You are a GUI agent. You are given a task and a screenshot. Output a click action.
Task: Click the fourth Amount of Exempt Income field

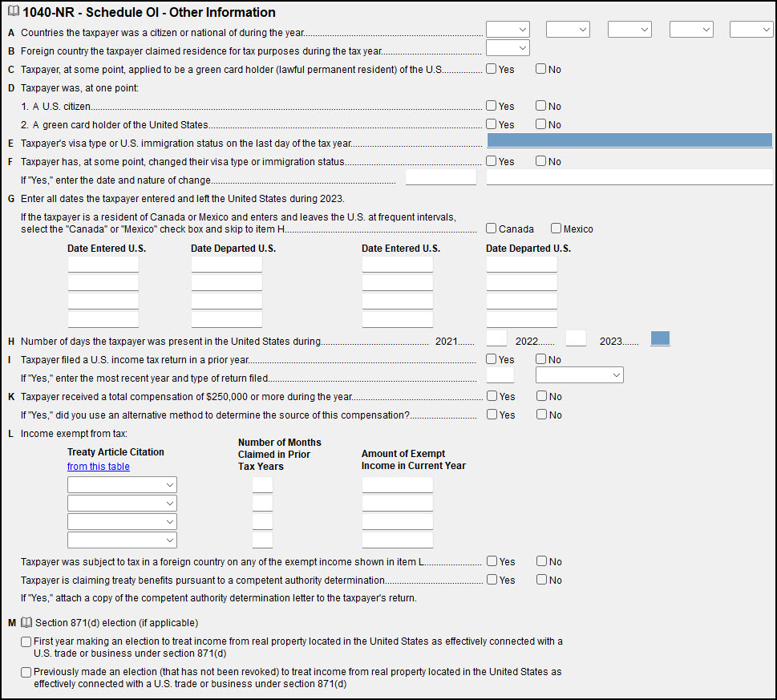coord(398,540)
